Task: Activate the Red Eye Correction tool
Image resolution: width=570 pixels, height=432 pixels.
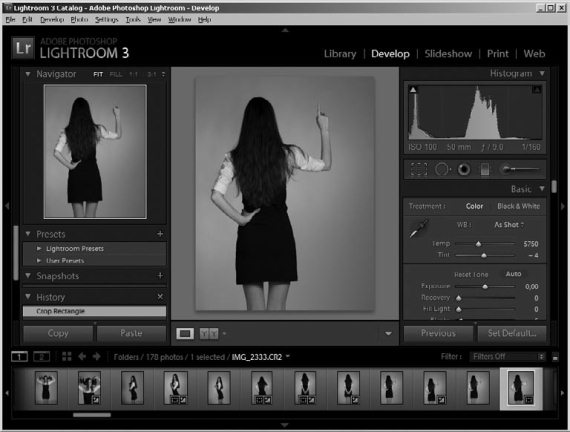Action: point(464,169)
